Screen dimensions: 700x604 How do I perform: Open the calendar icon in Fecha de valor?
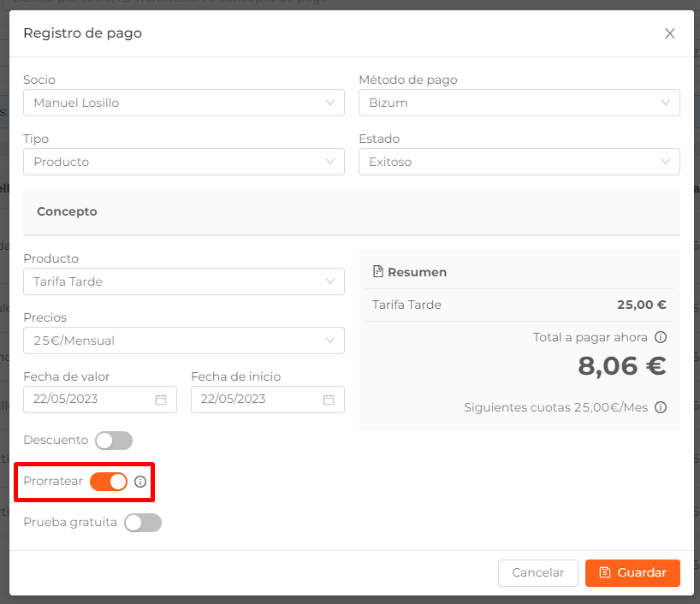161,400
